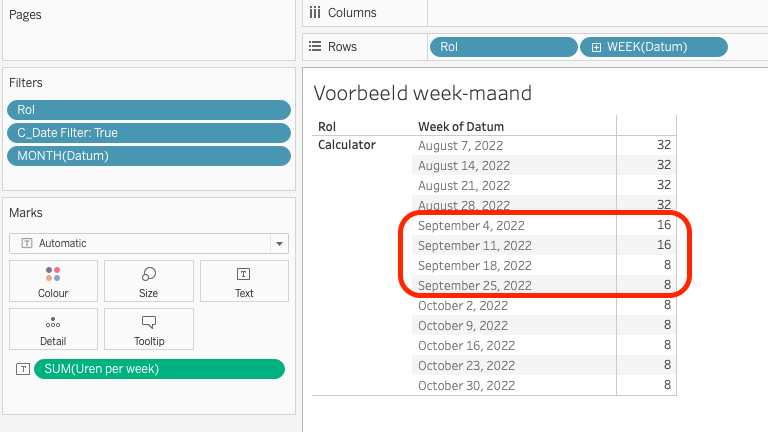This screenshot has width=768, height=432.
Task: Click the Rol column header
Action: [x=327, y=127]
